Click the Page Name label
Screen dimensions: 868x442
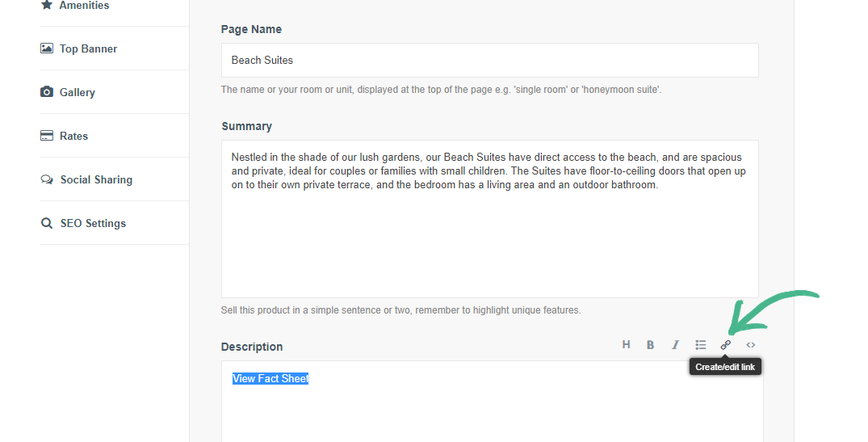click(251, 29)
